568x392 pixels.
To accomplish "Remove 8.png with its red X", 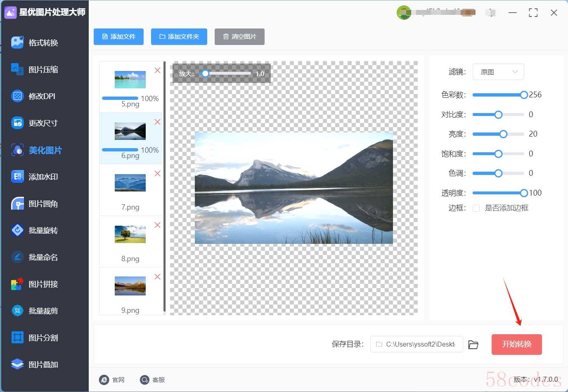I will coord(157,225).
